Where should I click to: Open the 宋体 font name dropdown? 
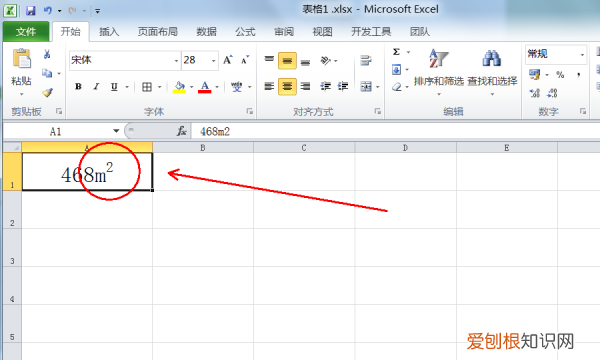pyautogui.click(x=176, y=60)
